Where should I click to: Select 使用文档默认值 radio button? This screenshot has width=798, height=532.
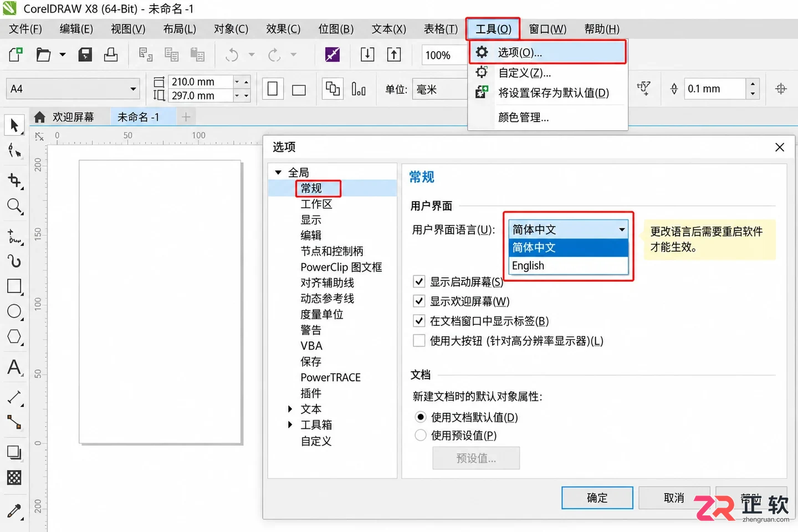[421, 417]
